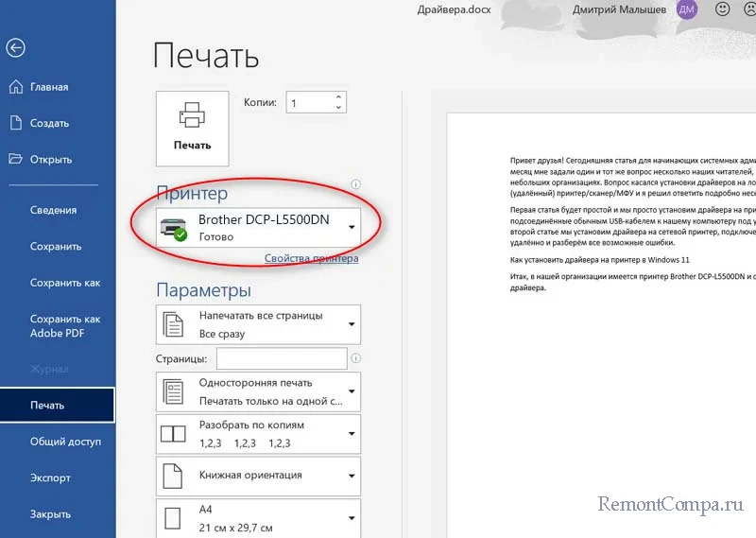
Task: Expand the Книжная ориентация dropdown
Action: (352, 475)
